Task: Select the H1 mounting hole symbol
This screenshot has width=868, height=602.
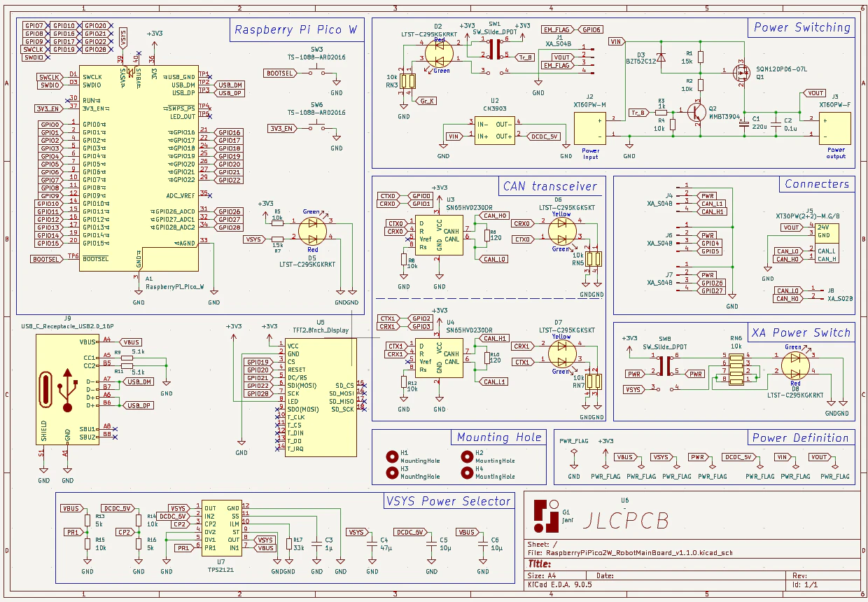Action: pyautogui.click(x=391, y=456)
